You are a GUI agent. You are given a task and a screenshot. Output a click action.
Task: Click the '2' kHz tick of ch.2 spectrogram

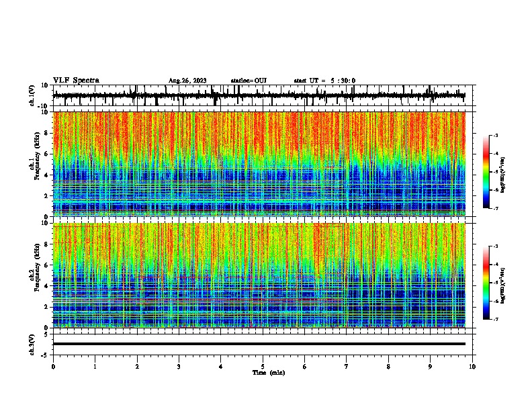pyautogui.click(x=47, y=307)
